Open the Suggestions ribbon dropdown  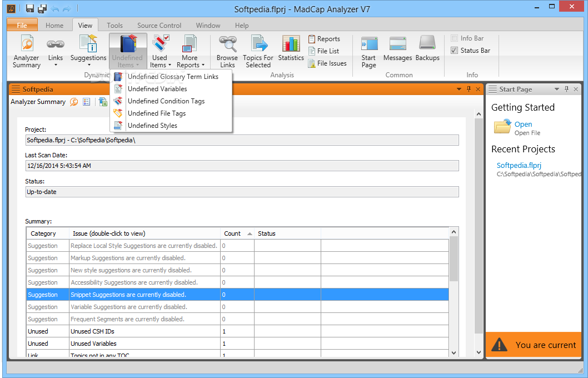pyautogui.click(x=88, y=51)
